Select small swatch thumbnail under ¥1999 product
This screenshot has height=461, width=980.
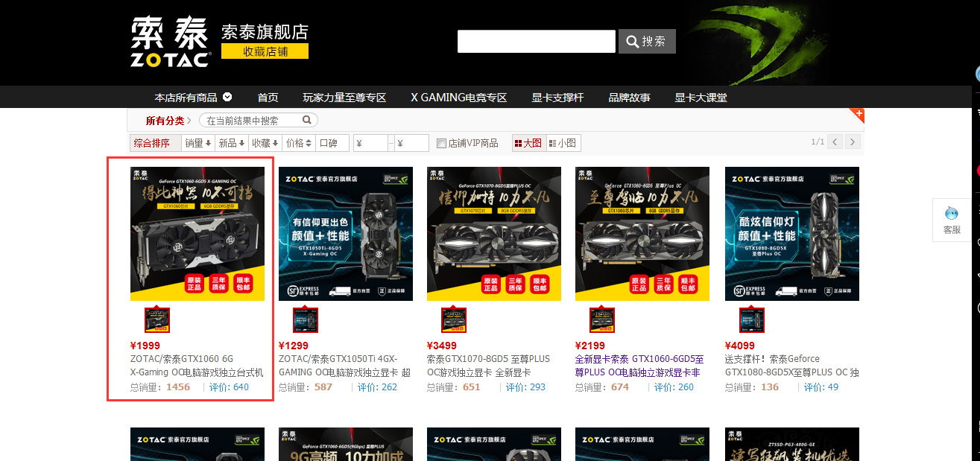tap(157, 320)
